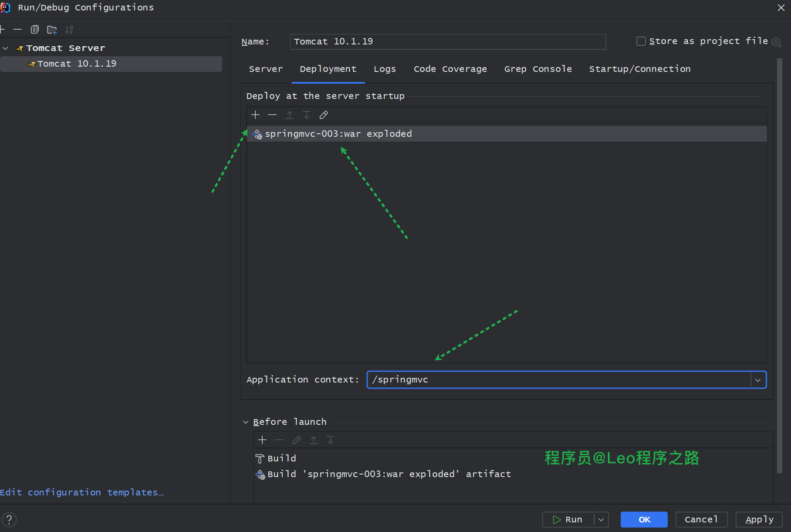Open Edit configuration templates link
Screen dimensions: 791x532
pyautogui.click(x=82, y=492)
